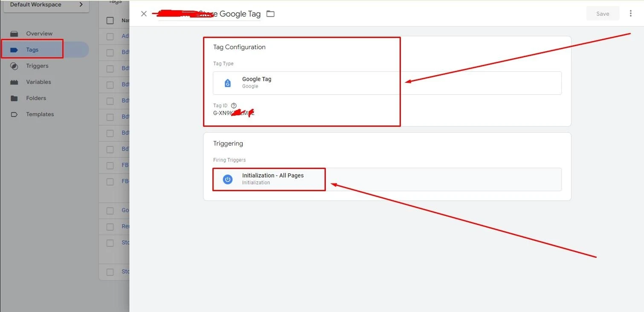Toggle the select-all checkbox in table header
Image resolution: width=644 pixels, height=312 pixels.
click(110, 20)
